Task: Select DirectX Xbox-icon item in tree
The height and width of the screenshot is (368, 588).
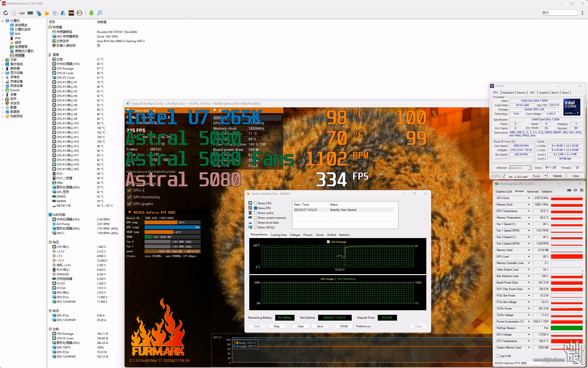Action: [x=13, y=90]
